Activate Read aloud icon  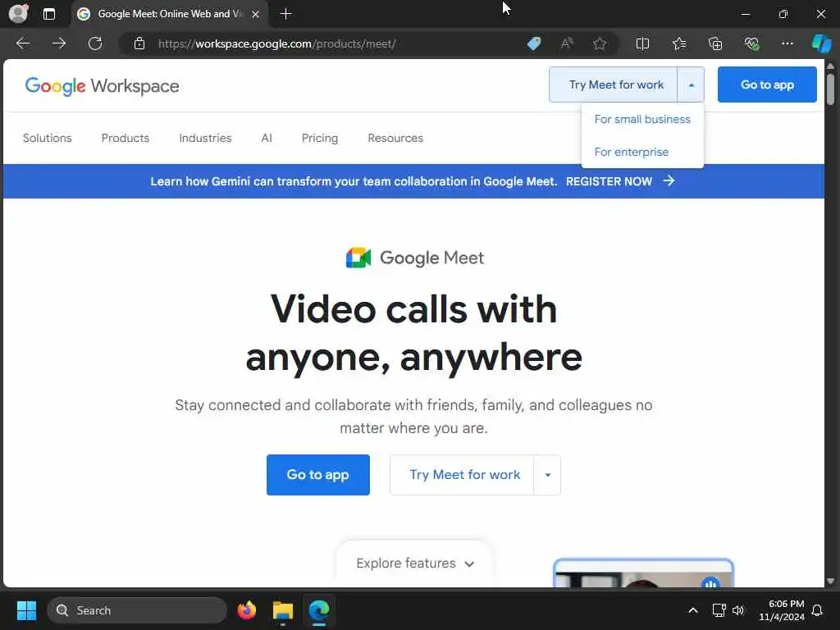click(x=567, y=43)
